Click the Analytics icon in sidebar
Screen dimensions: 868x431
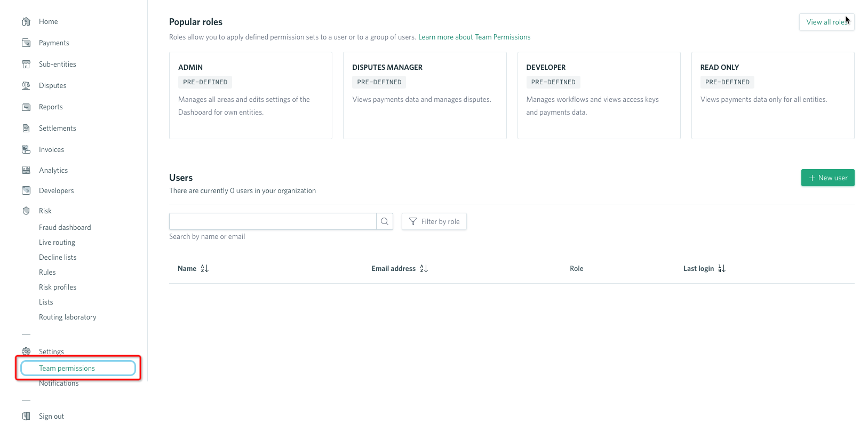[26, 170]
